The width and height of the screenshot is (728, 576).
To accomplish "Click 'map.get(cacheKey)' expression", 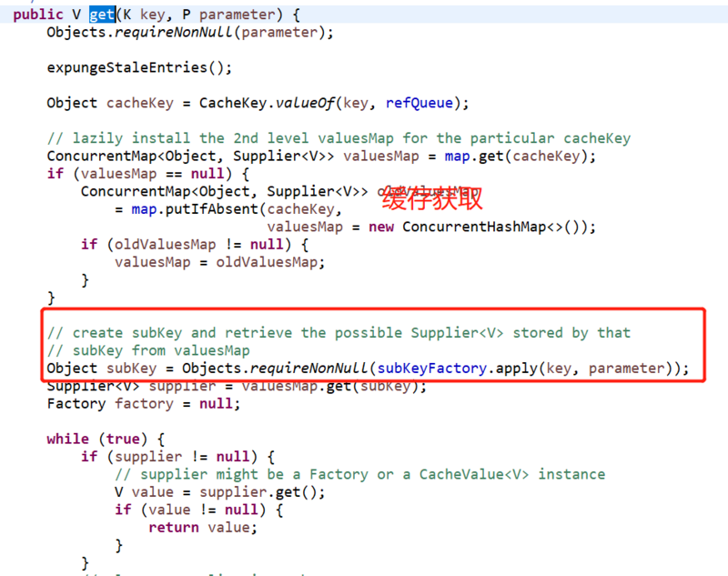I will coord(516,156).
